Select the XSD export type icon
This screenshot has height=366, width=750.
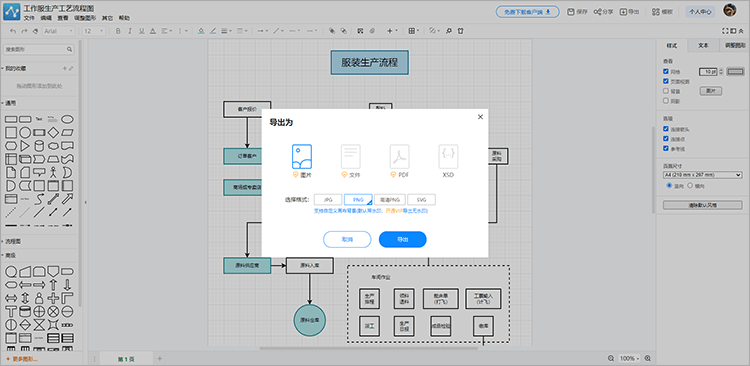pyautogui.click(x=448, y=156)
